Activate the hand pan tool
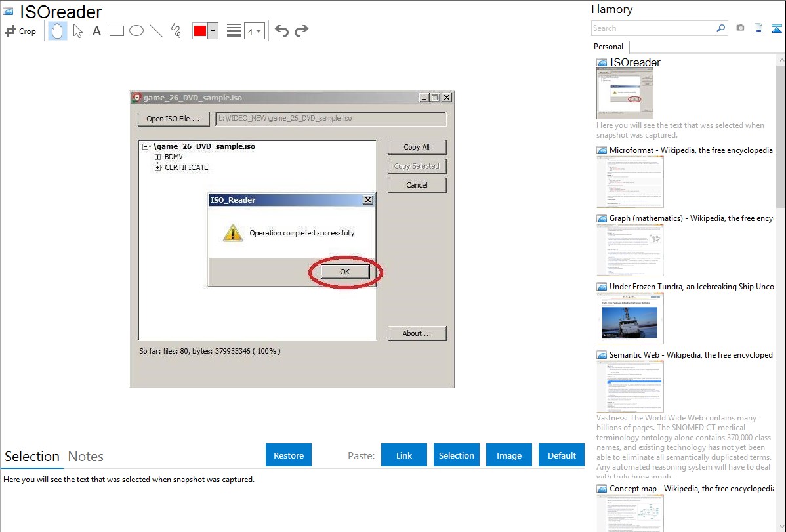 57,31
